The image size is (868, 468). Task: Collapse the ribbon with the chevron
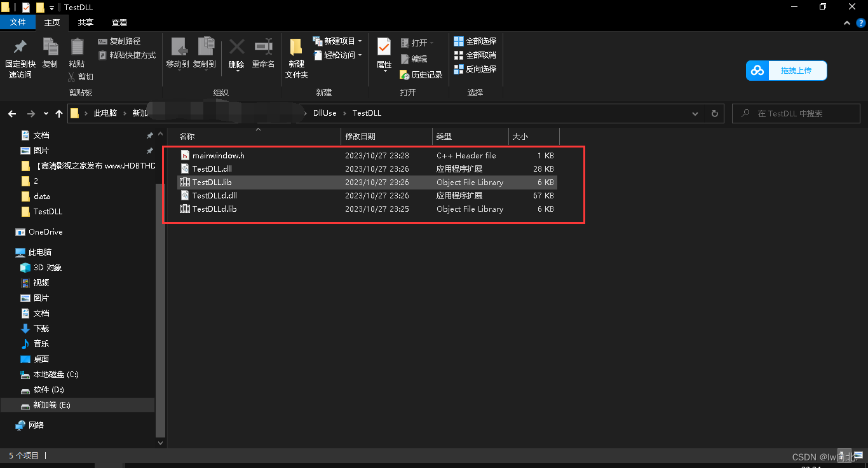[x=846, y=23]
